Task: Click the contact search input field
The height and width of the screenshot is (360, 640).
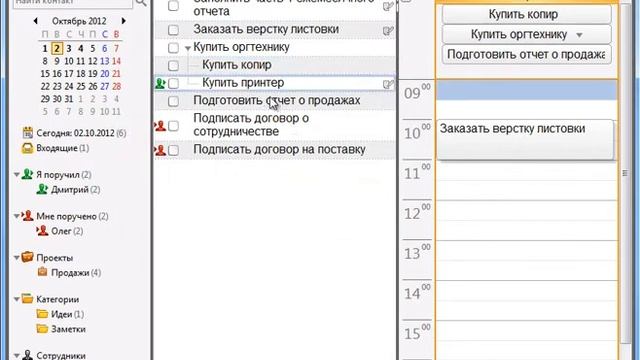Action: (73, 3)
